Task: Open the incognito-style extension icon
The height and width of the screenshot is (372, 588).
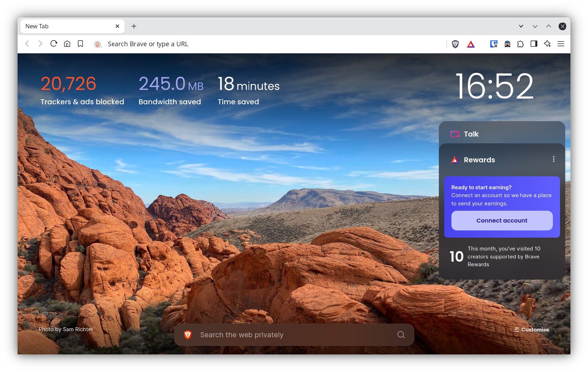Action: click(507, 44)
